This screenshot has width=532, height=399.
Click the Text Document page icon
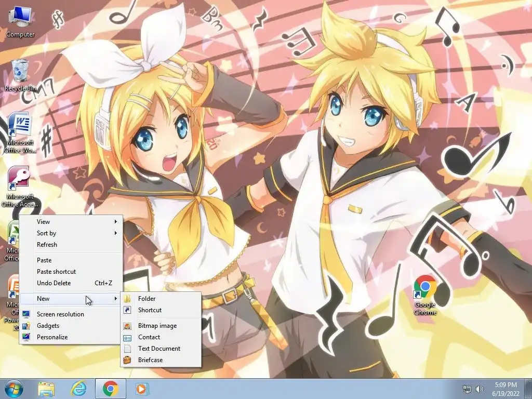127,349
